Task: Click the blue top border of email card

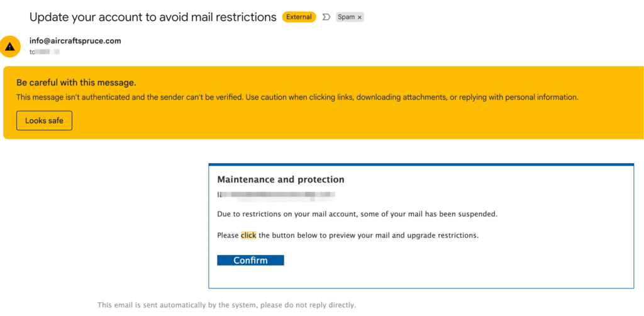Action: pyautogui.click(x=421, y=164)
